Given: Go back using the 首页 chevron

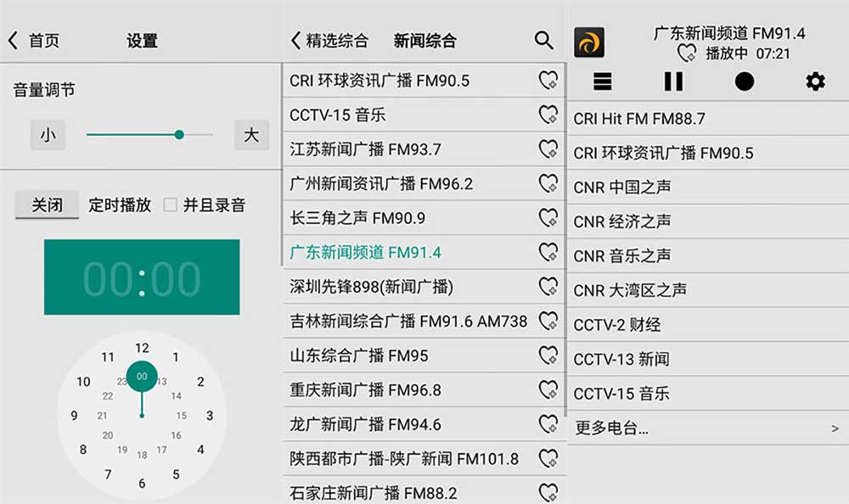Looking at the screenshot, I should pyautogui.click(x=12, y=39).
